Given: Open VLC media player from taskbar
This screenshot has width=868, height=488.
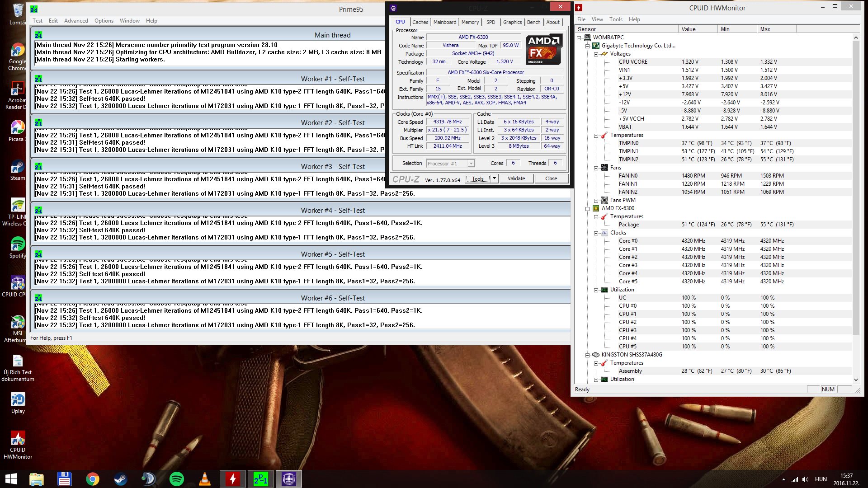Looking at the screenshot, I should coord(204,479).
